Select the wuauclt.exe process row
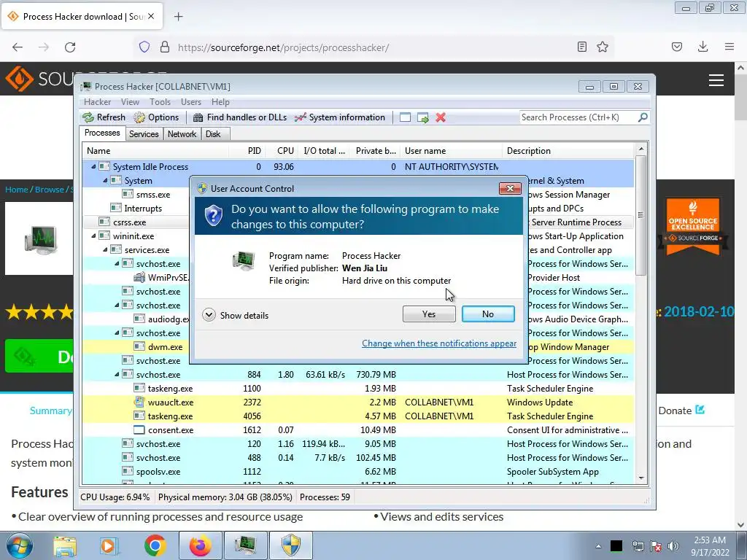This screenshot has height=560, width=747. tap(357, 402)
